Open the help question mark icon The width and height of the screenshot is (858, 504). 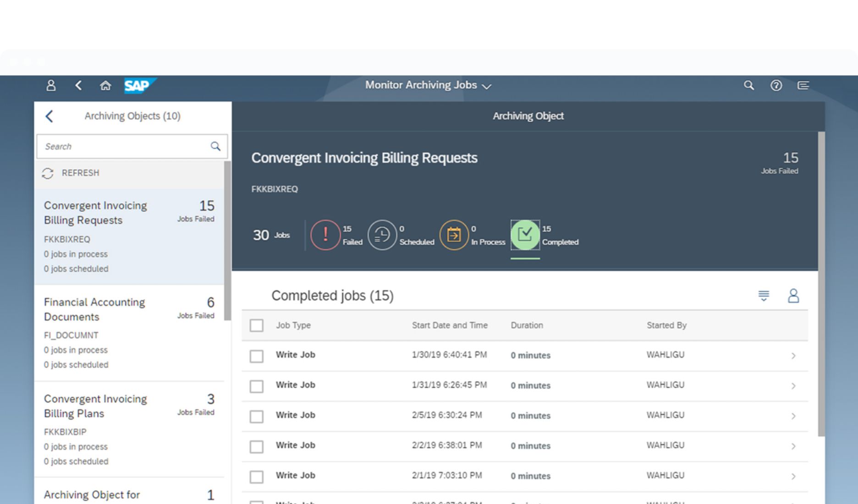point(775,86)
